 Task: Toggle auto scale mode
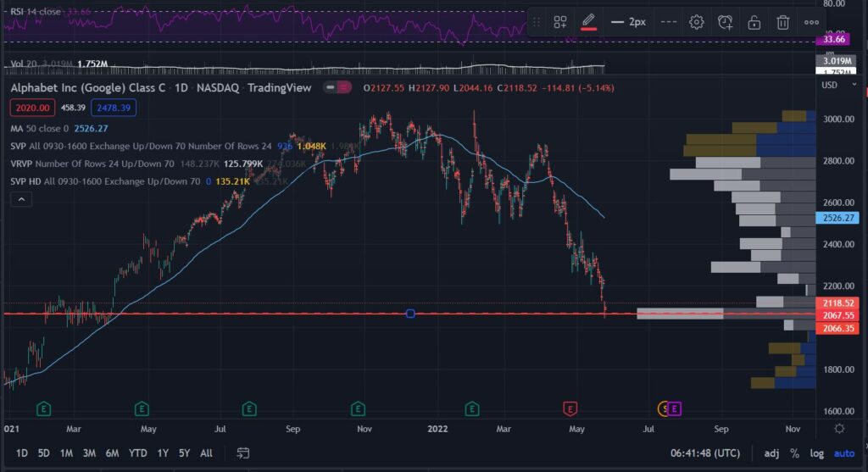point(844,453)
